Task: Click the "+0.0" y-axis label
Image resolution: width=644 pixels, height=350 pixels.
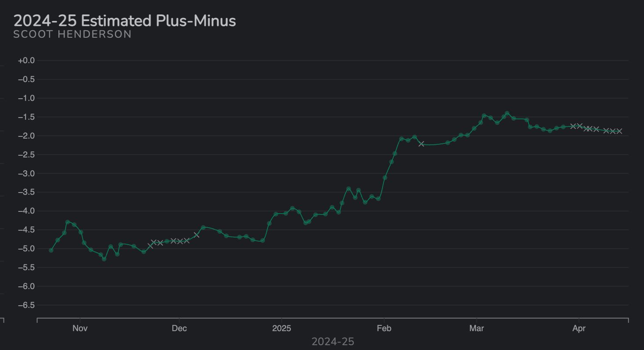Action: [26, 61]
